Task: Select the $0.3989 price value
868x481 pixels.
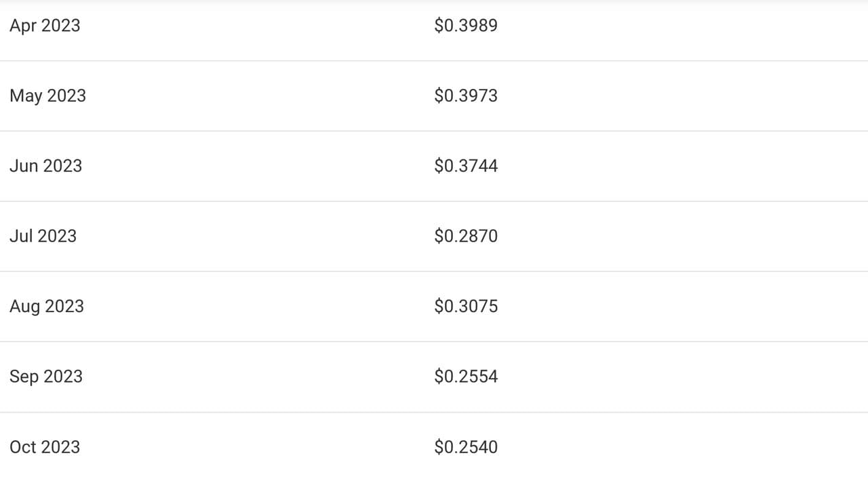Action: [466, 26]
